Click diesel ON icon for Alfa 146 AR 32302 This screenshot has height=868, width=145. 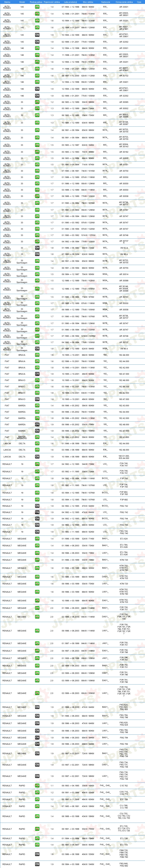37,96
